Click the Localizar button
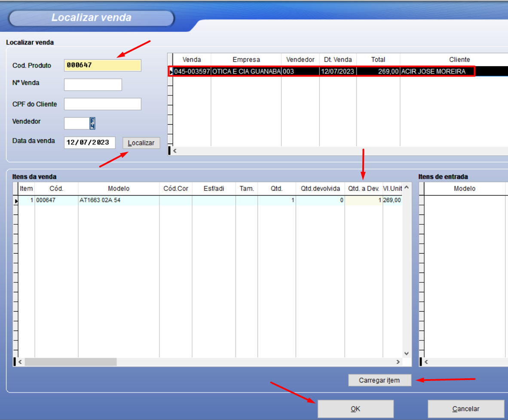Screen dimensions: 508x420 point(141,143)
